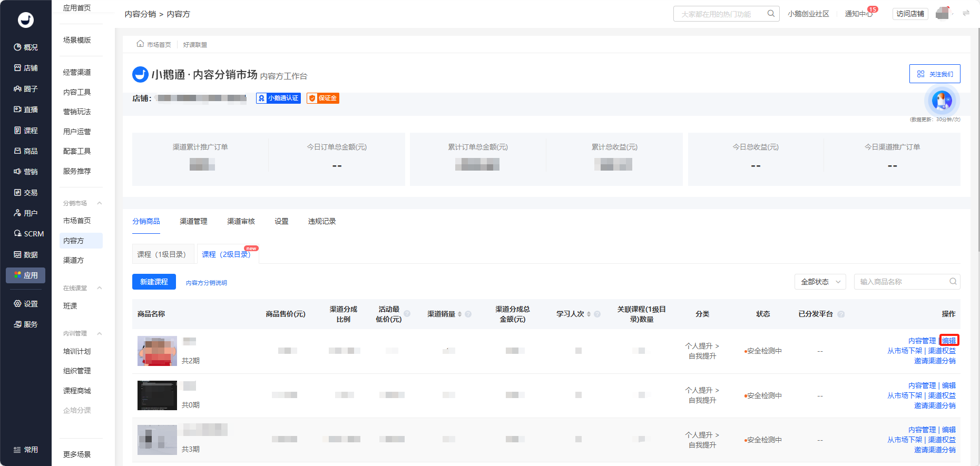Click the switch arrows icon at top right

(x=966, y=13)
